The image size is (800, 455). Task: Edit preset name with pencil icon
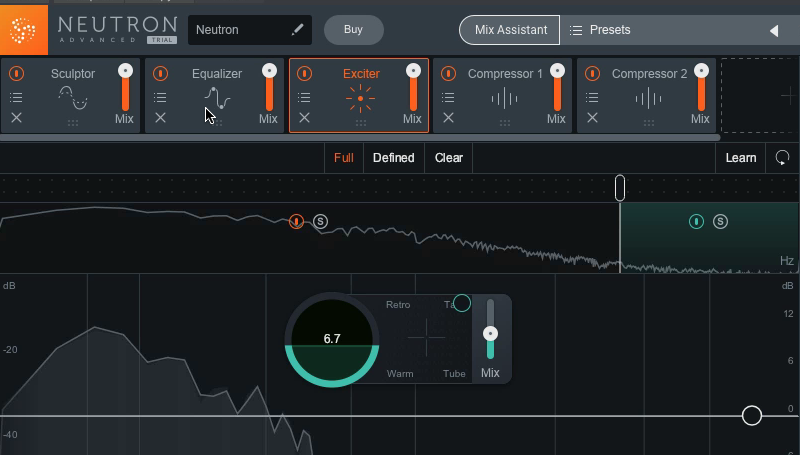(297, 30)
